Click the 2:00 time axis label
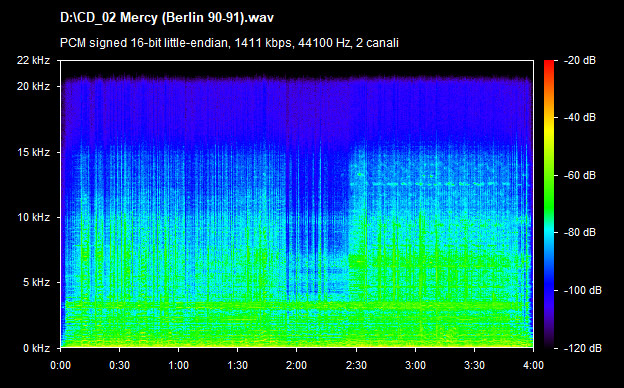Image resolution: width=624 pixels, height=388 pixels. pos(296,365)
